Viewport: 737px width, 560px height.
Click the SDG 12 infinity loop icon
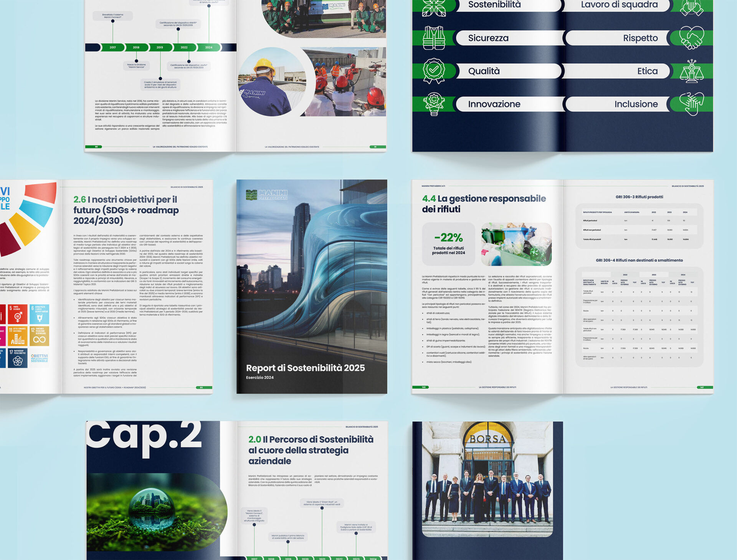39,336
